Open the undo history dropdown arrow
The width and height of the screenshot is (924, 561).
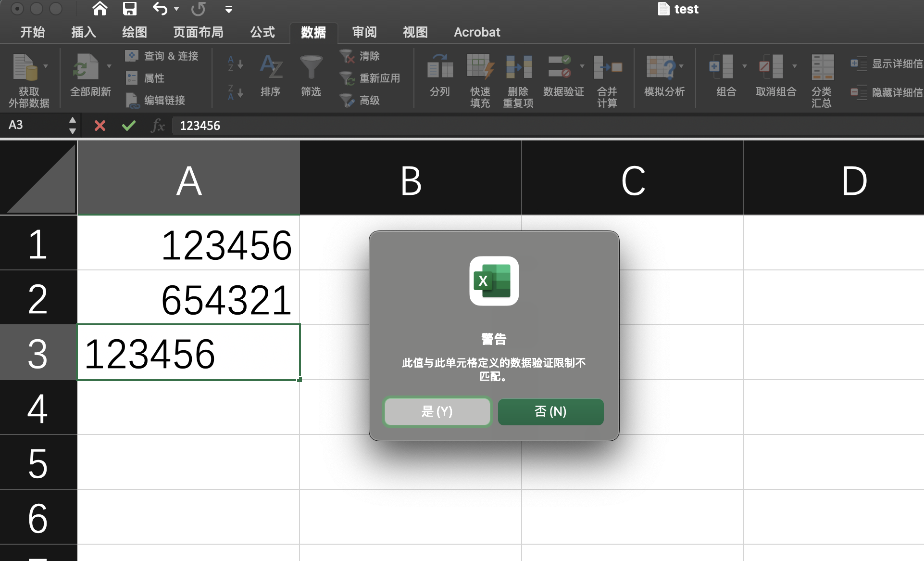[x=176, y=9]
